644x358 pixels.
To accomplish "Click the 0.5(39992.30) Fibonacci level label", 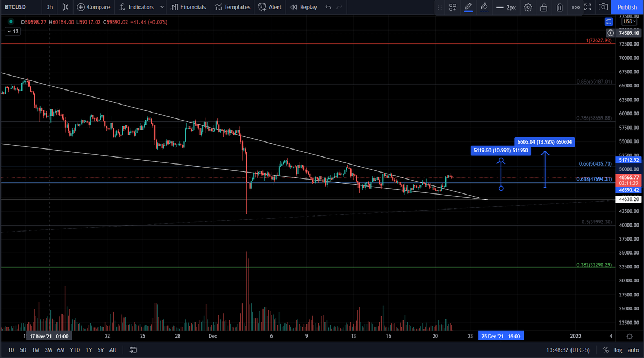I will pyautogui.click(x=597, y=222).
